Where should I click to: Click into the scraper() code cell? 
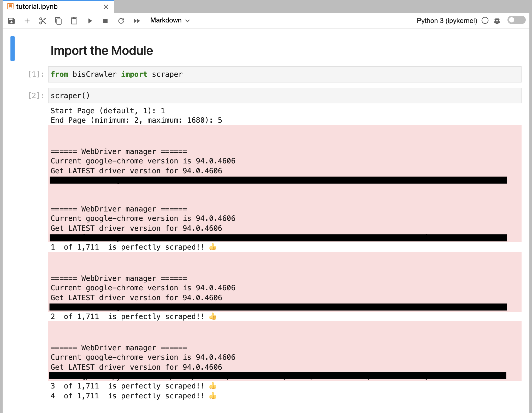[285, 96]
